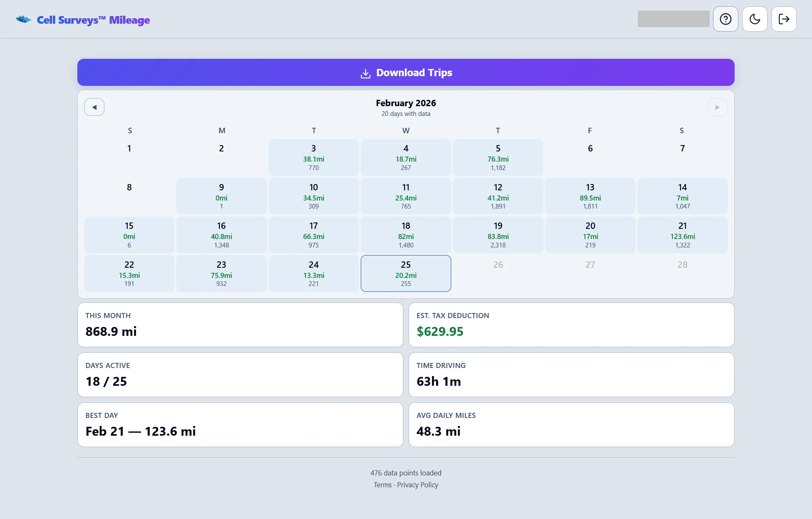Open the Terms link
This screenshot has width=812, height=519.
(x=382, y=485)
